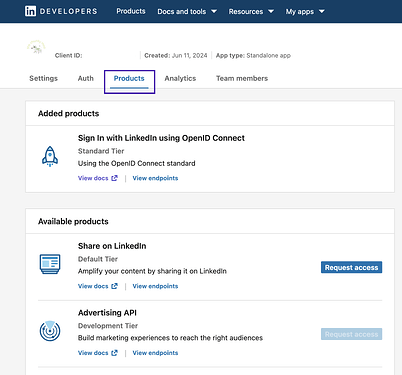This screenshot has width=402, height=375.
Task: Click the Development Tier label
Action: [x=108, y=326]
